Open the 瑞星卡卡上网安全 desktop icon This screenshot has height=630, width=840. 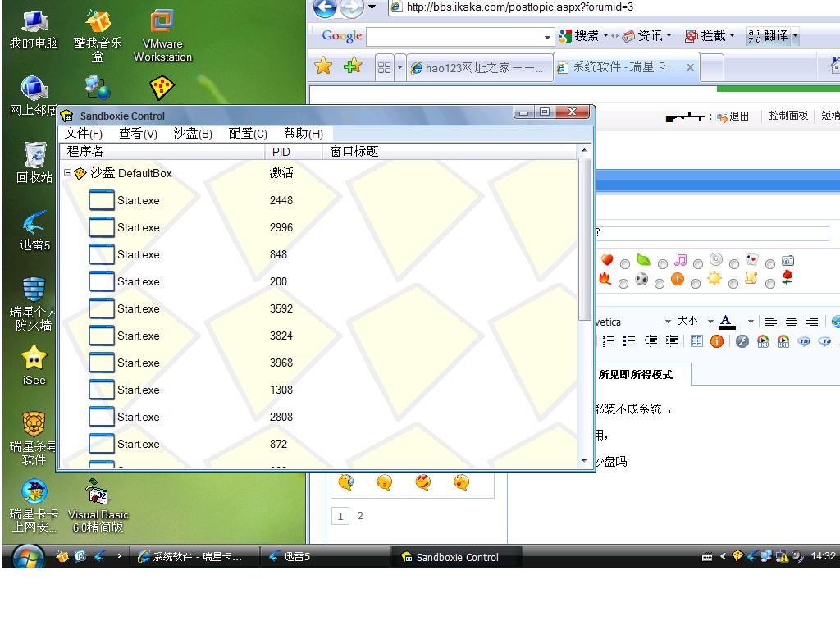coord(34,505)
